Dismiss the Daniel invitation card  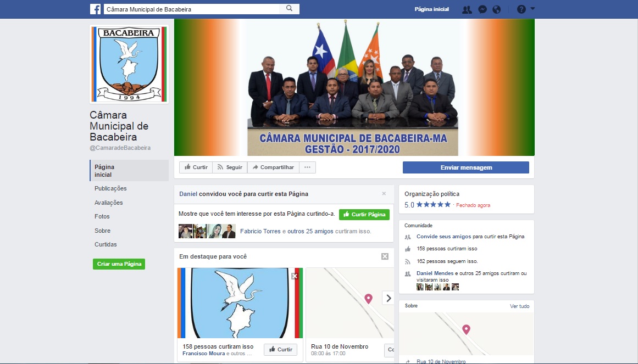tap(384, 194)
